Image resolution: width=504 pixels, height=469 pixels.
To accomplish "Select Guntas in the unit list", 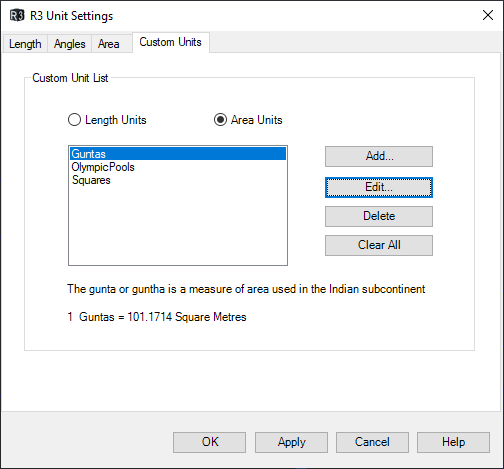I will pos(178,154).
